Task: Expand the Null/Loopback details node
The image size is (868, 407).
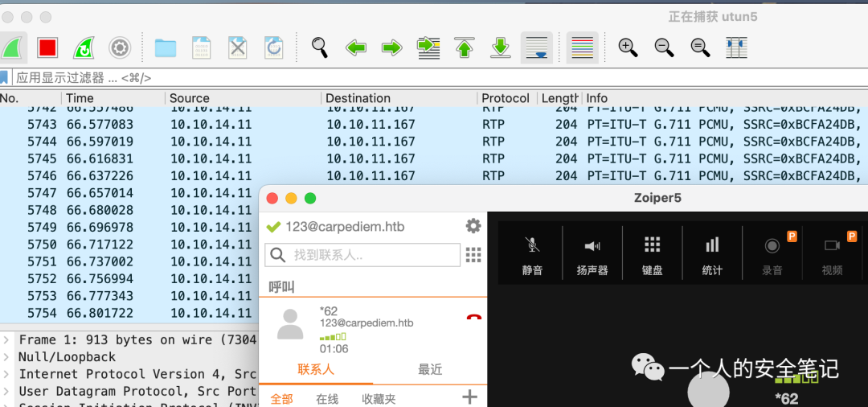Action: coord(6,356)
